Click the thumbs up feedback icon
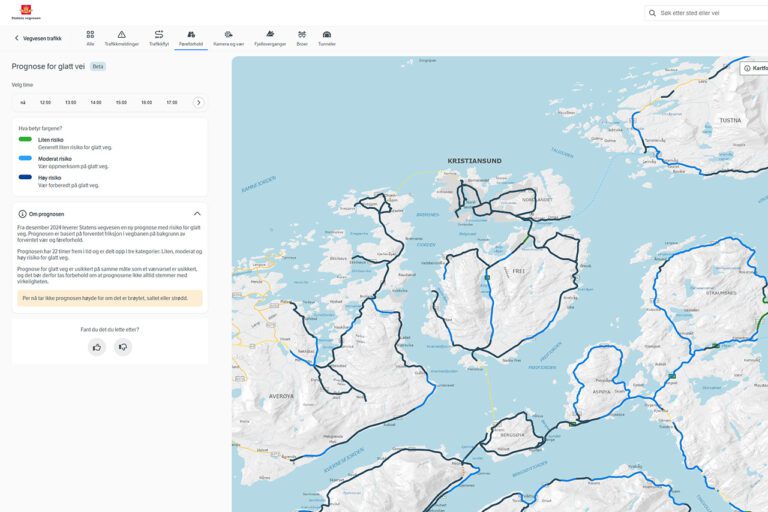This screenshot has width=768, height=512. click(97, 347)
